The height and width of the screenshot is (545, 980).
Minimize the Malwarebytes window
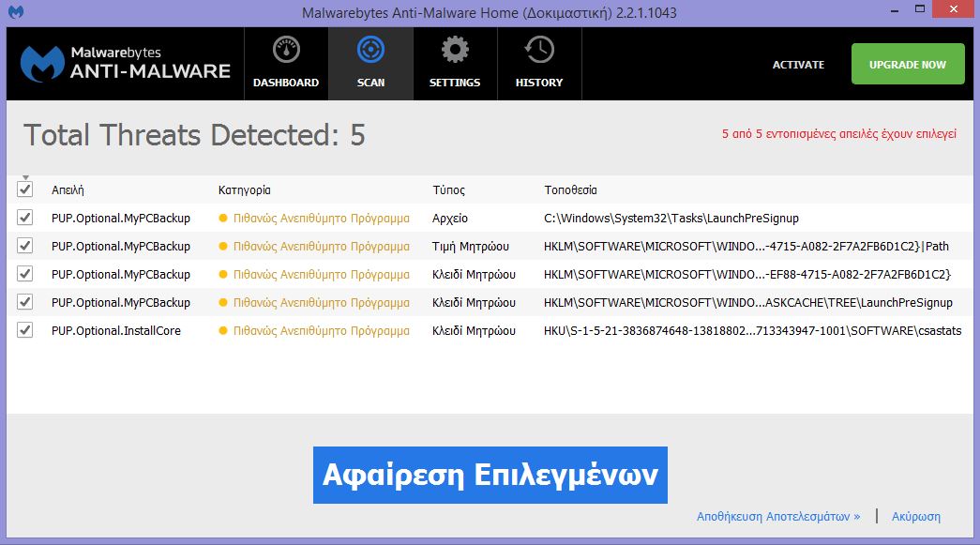(895, 9)
